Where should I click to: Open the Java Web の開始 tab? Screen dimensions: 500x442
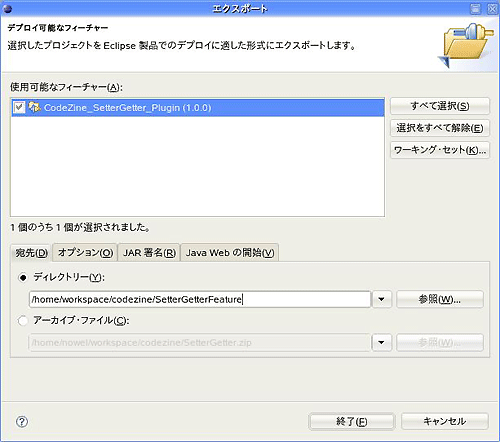[x=230, y=253]
